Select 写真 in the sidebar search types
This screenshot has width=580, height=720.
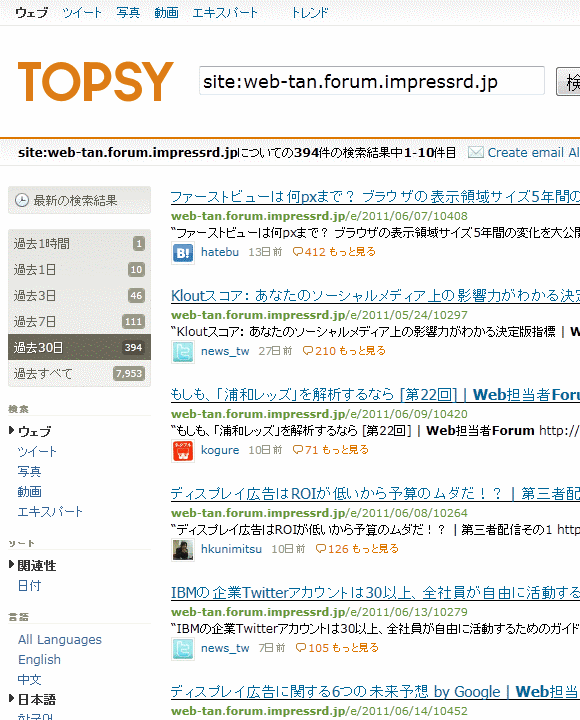(x=29, y=472)
